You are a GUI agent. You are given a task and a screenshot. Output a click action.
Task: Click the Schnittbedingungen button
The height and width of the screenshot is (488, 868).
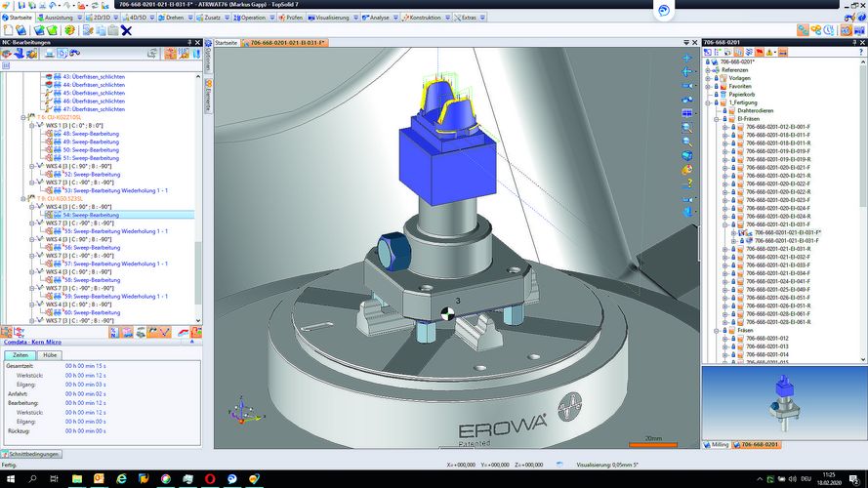(x=31, y=454)
